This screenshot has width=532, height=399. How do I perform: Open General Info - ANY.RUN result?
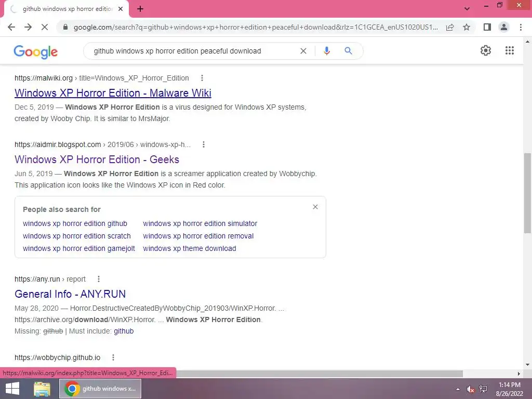tap(70, 294)
